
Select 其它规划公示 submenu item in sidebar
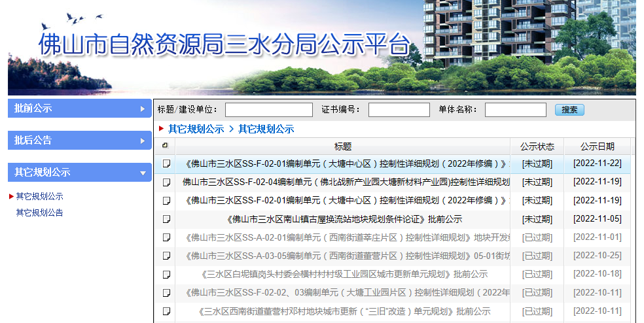pyautogui.click(x=40, y=196)
